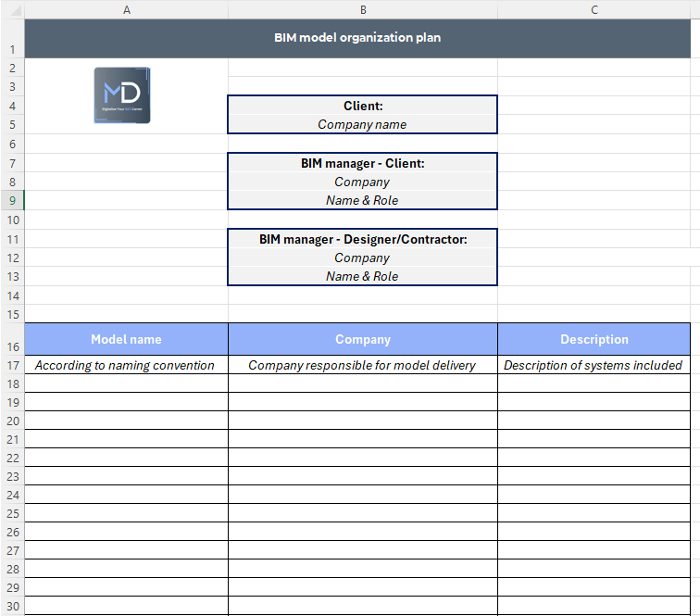Select row 9 header

click(x=13, y=201)
